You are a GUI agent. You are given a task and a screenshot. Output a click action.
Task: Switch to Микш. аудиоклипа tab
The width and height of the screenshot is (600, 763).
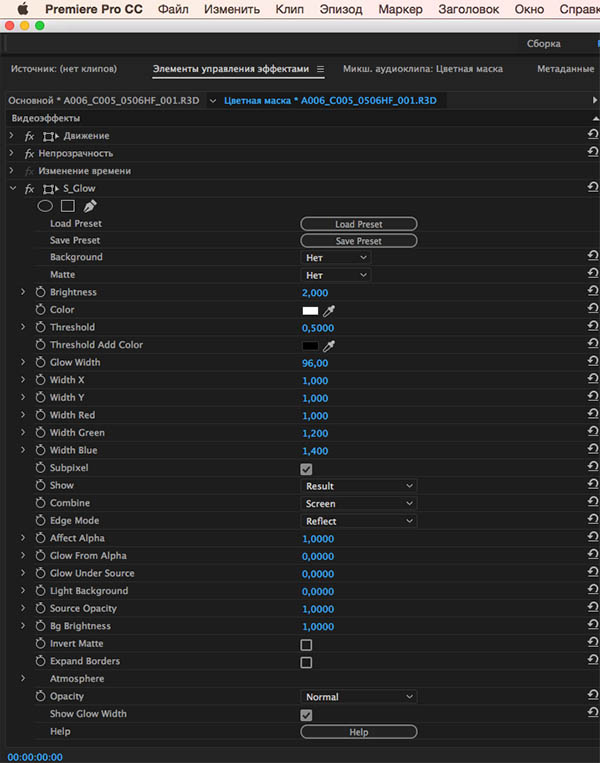click(x=423, y=69)
